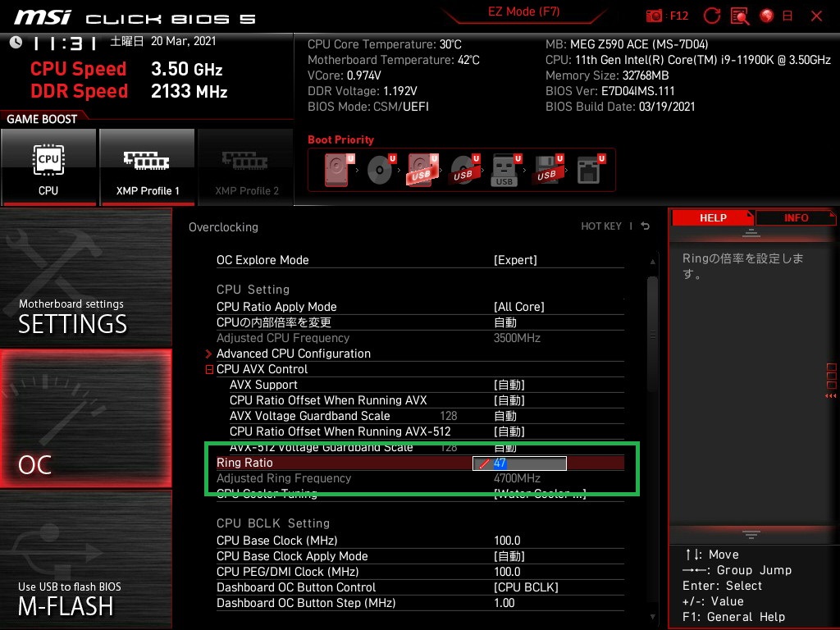Change CPU Ratio Offset When Running AVX-512
Viewport: 840px width, 630px height.
pyautogui.click(x=509, y=431)
